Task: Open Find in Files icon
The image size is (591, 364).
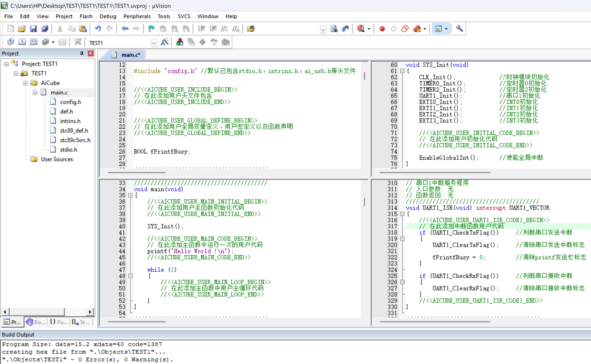Action: pos(251,29)
